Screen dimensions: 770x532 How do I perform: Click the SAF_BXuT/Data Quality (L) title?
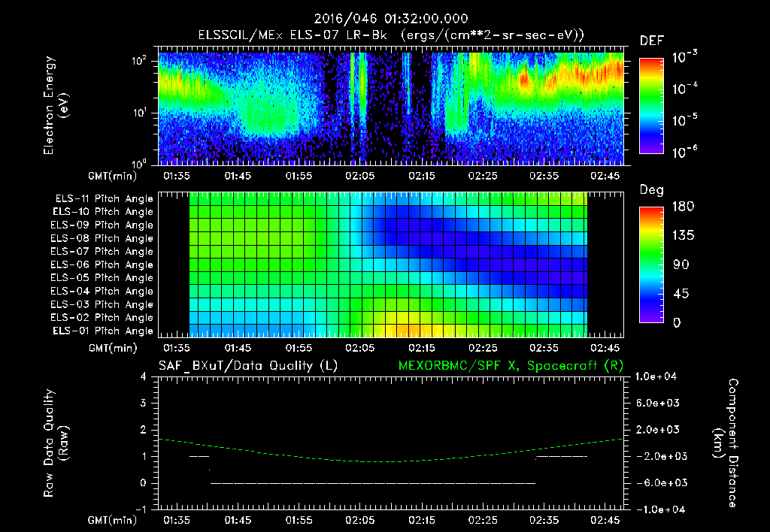pyautogui.click(x=248, y=366)
